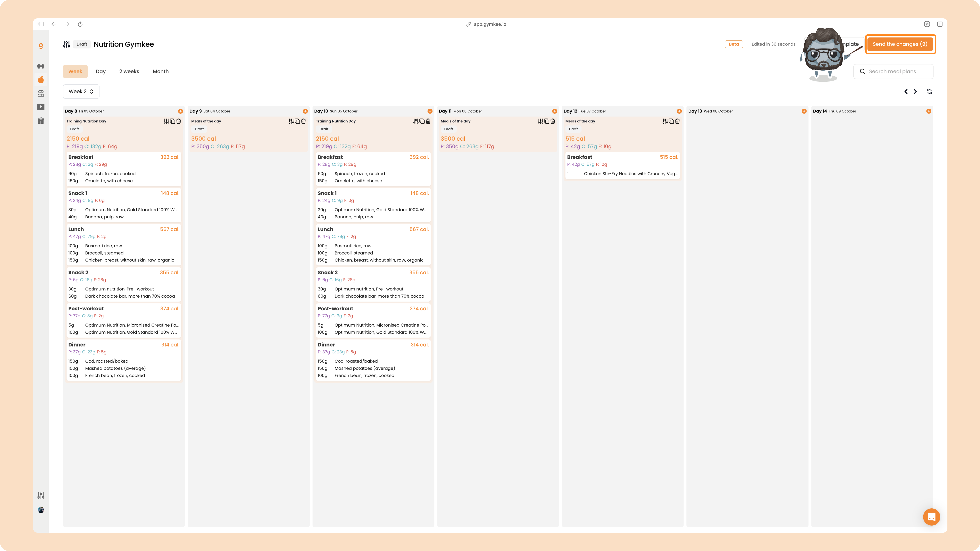Expand the Week 2 selector dropdown
980x551 pixels.
[81, 91]
